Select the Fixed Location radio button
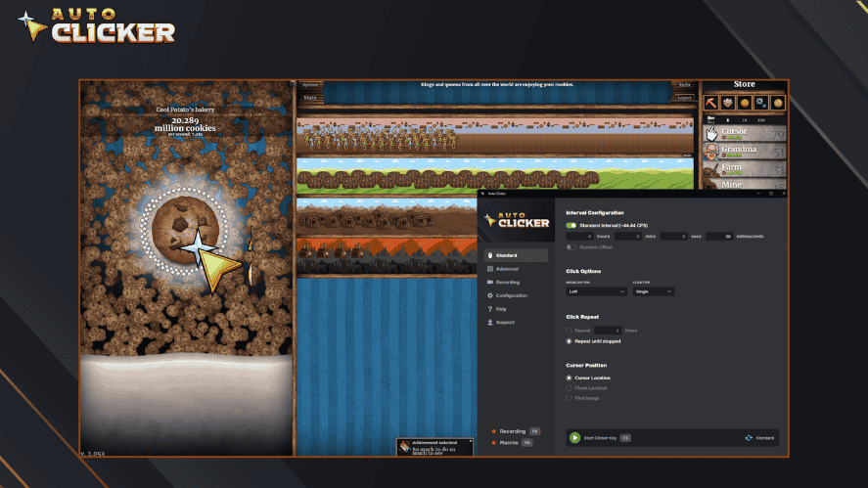868x488 pixels. tap(569, 388)
